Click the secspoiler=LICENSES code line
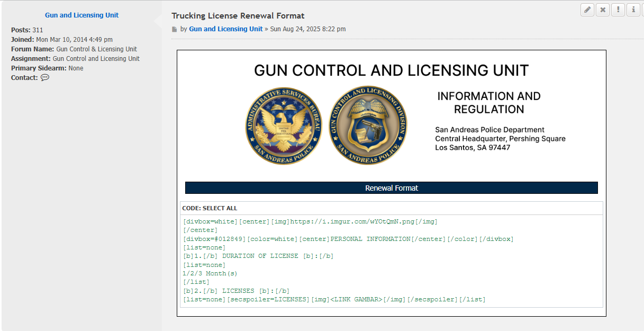The height and width of the screenshot is (331, 644). [334, 300]
